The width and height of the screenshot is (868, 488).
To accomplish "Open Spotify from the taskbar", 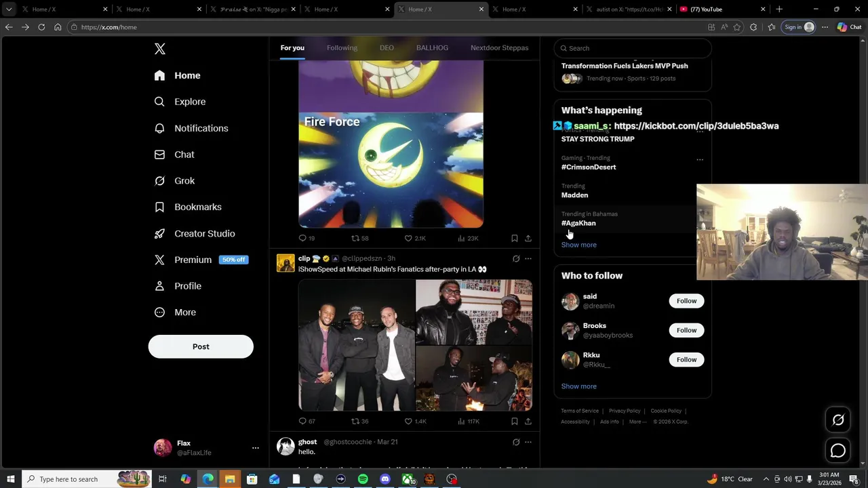I will (363, 479).
